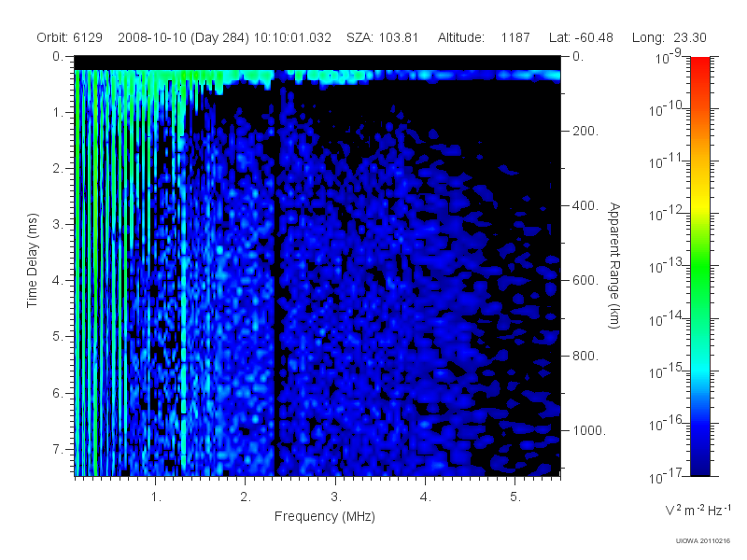Click the 600. label on apparent range axis
This screenshot has width=747, height=560.
[x=585, y=281]
